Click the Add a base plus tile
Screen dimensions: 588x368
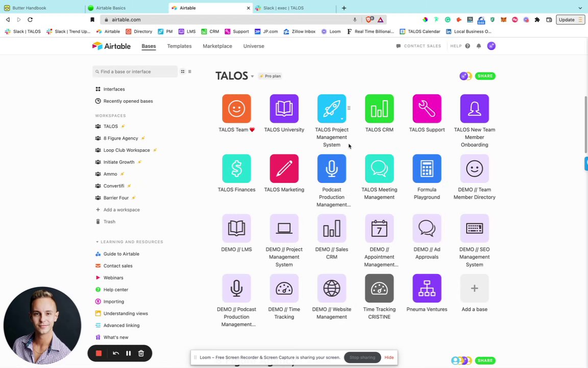pyautogui.click(x=474, y=288)
